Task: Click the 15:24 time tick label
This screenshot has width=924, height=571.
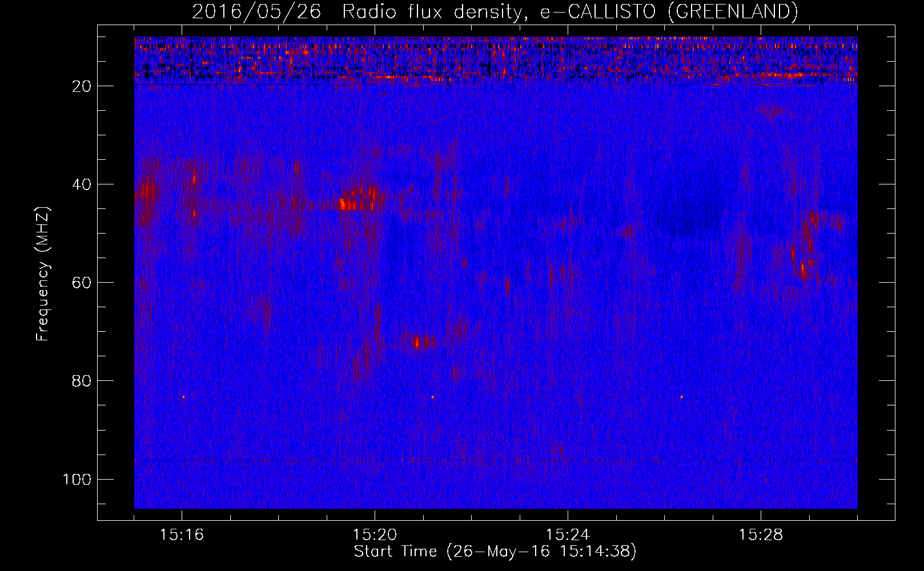Action: coord(568,535)
